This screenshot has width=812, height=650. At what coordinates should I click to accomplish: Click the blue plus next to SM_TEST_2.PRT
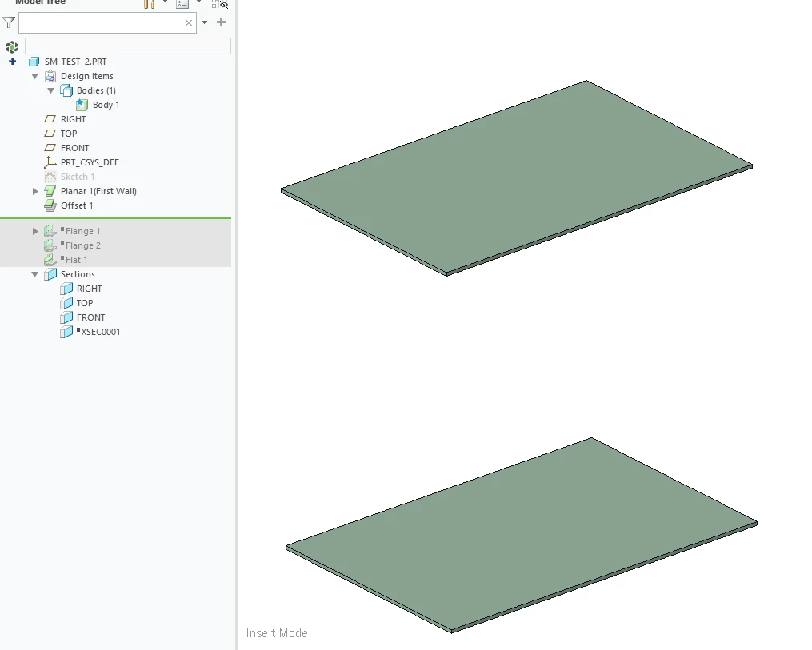(13, 61)
